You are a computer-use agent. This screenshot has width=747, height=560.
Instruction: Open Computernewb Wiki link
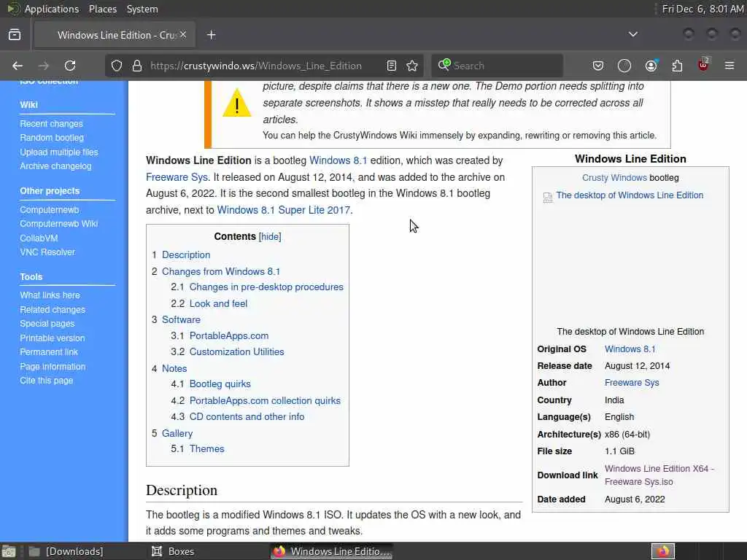point(58,224)
